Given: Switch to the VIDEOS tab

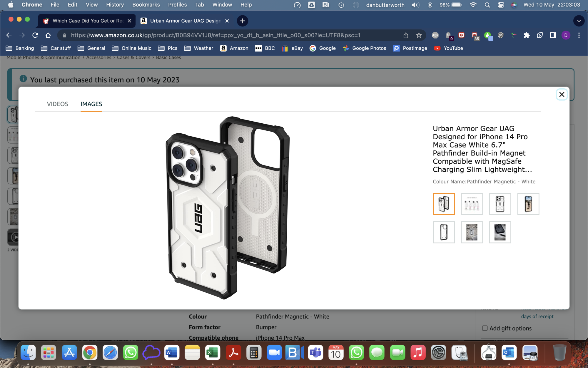Looking at the screenshot, I should coord(57,104).
